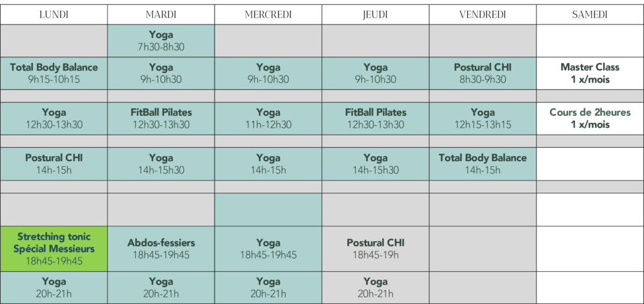This screenshot has width=644, height=304.
Task: Select Thursday FitBall Pilates 12h30-13h30
Action: coord(375,119)
